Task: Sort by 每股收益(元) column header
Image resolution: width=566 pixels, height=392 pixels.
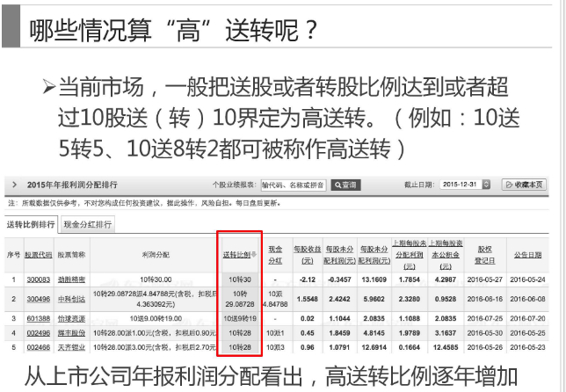Action: pos(308,255)
